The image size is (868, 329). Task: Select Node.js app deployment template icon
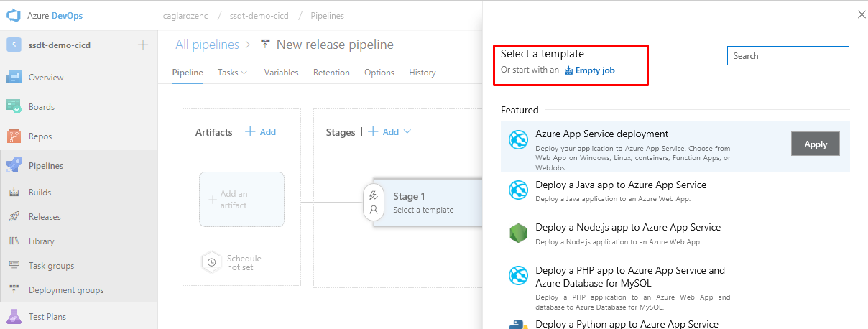pos(518,233)
